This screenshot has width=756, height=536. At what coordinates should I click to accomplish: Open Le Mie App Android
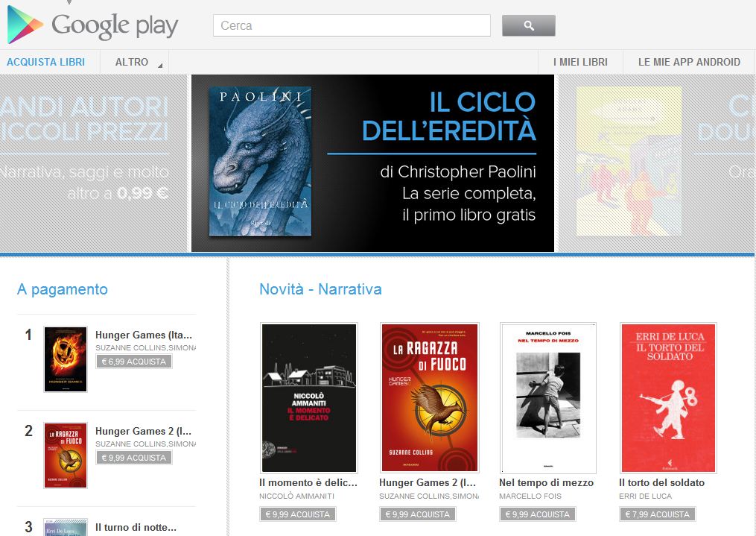[689, 62]
